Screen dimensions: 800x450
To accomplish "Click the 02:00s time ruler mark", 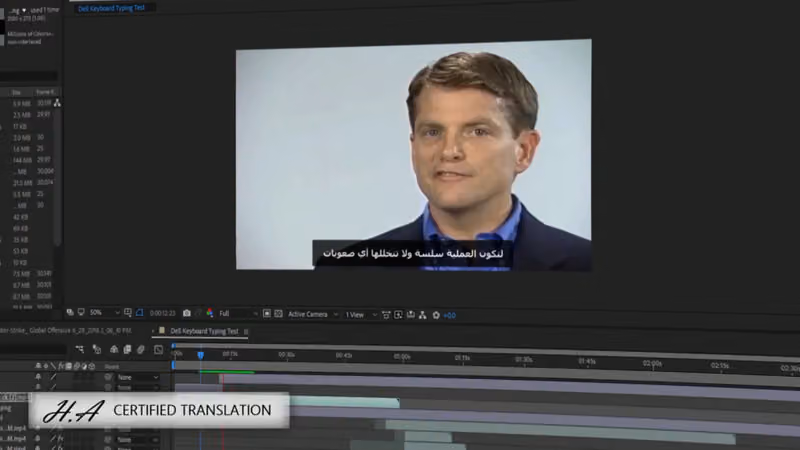I will point(653,363).
